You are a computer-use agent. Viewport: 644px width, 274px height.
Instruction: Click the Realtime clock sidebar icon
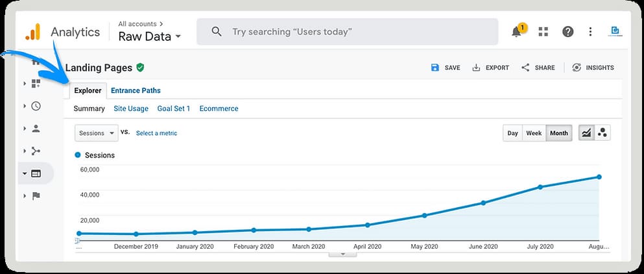(x=36, y=106)
